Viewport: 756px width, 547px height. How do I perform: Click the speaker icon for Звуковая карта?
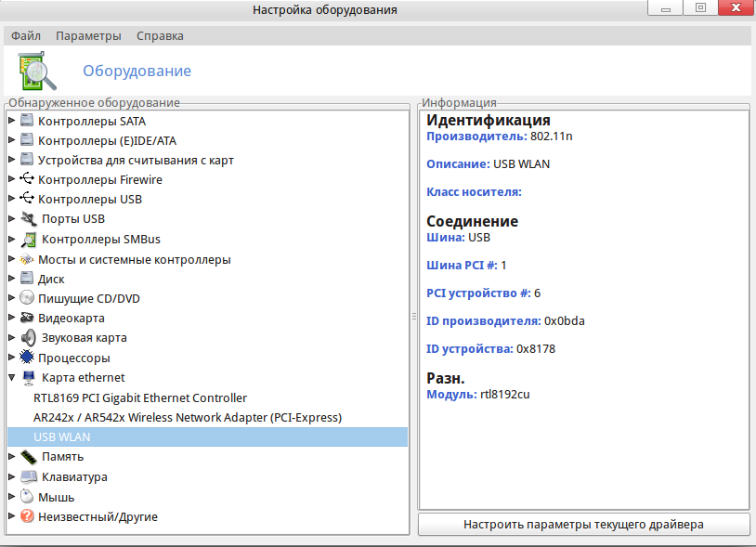tap(29, 338)
